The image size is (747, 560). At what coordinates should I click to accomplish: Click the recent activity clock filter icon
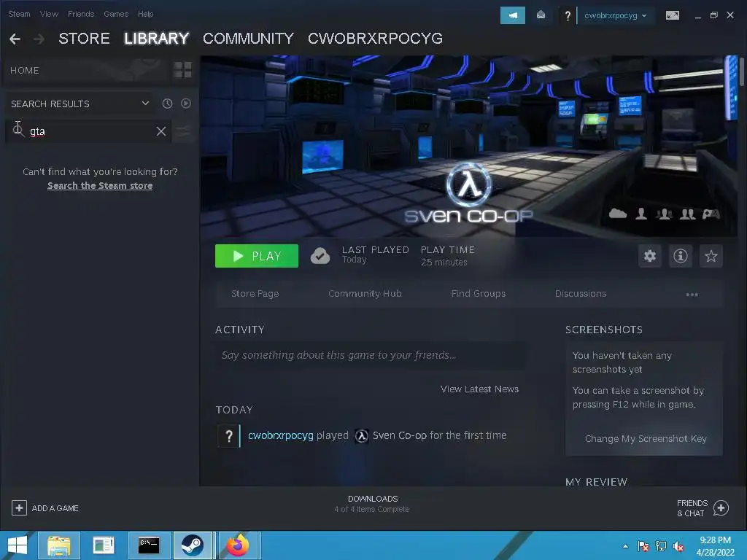[167, 104]
